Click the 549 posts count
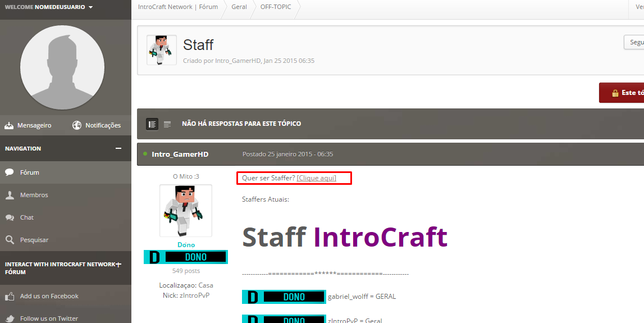Screen dimensions: 644x323 186,271
